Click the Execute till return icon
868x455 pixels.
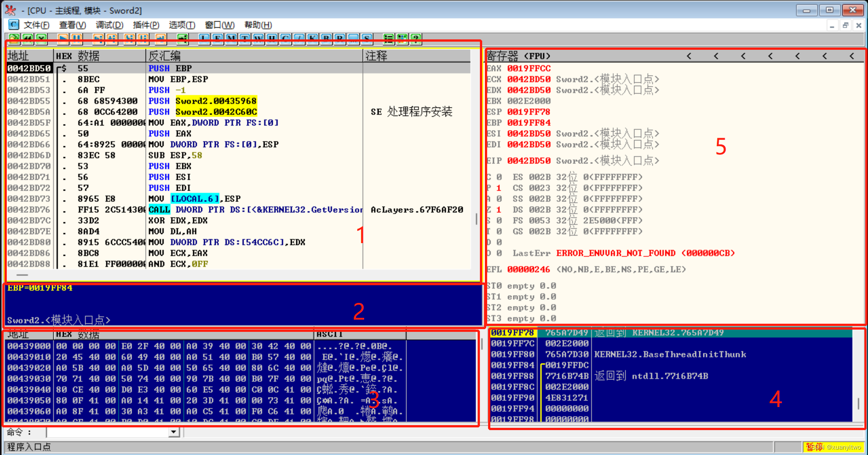[x=161, y=39]
